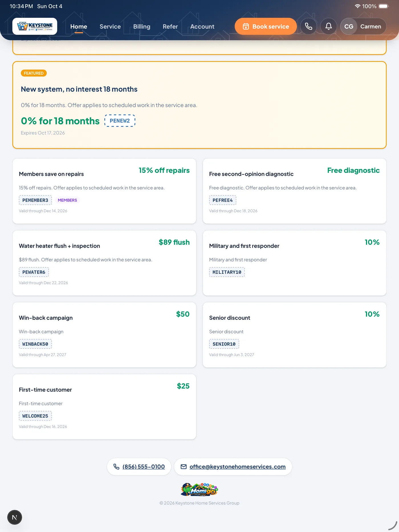Open the Keystone Home Services logo
Image resolution: width=399 pixels, height=532 pixels.
(35, 26)
